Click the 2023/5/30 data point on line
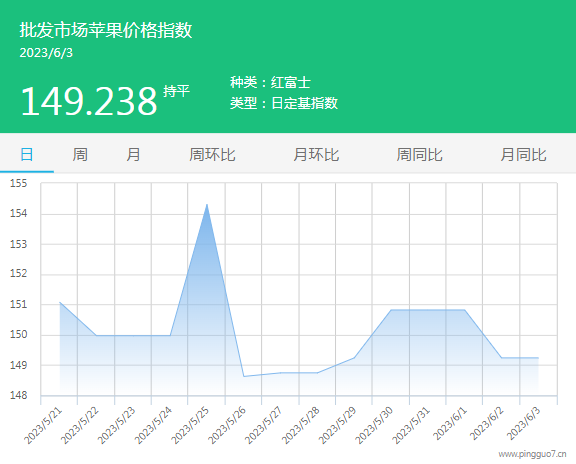576x464 pixels. point(391,310)
